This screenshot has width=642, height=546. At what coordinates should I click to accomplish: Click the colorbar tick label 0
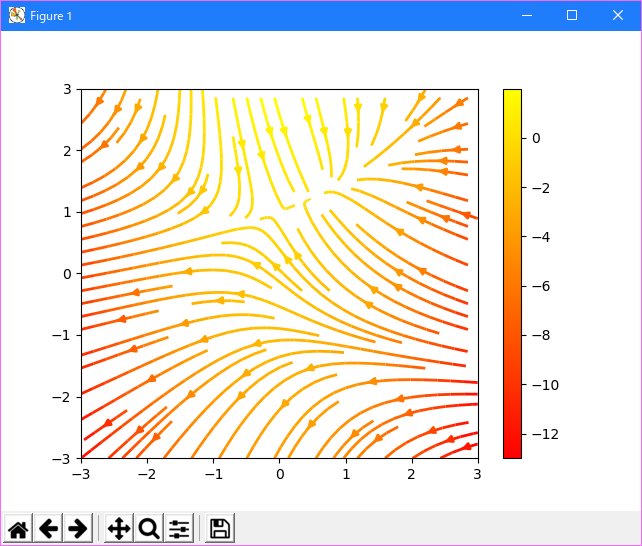(536, 138)
